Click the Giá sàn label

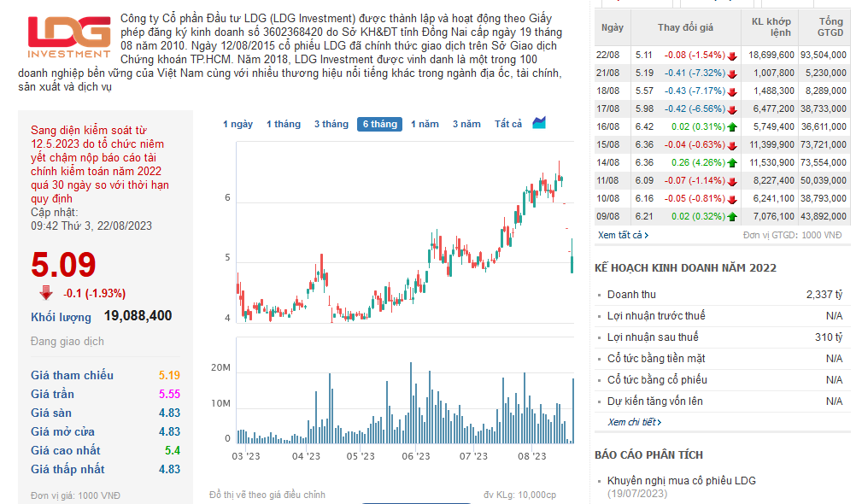51,413
